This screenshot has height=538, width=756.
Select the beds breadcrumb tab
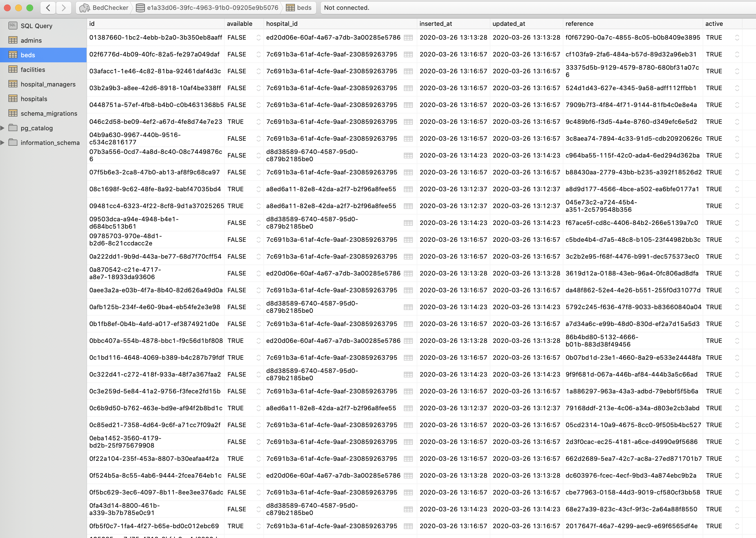point(299,8)
